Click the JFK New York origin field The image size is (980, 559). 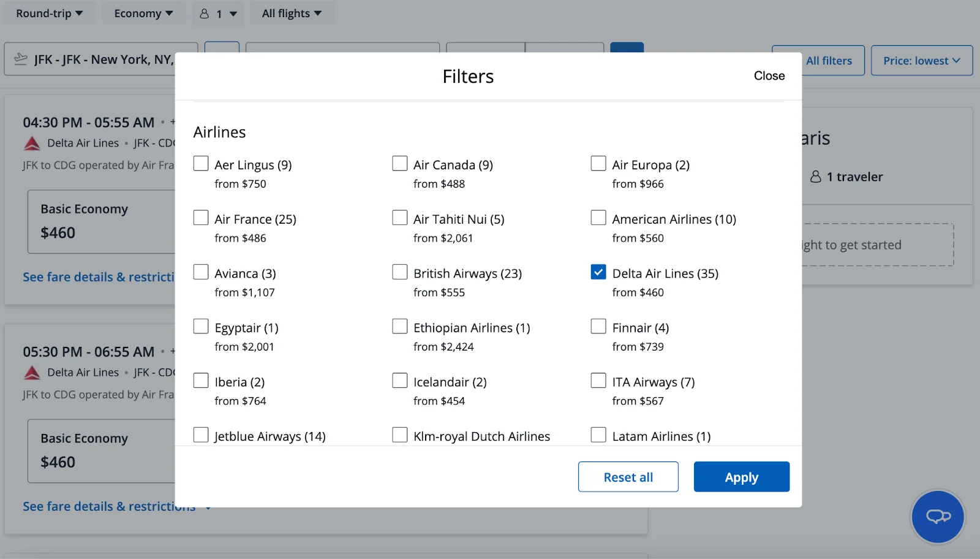coord(101,59)
